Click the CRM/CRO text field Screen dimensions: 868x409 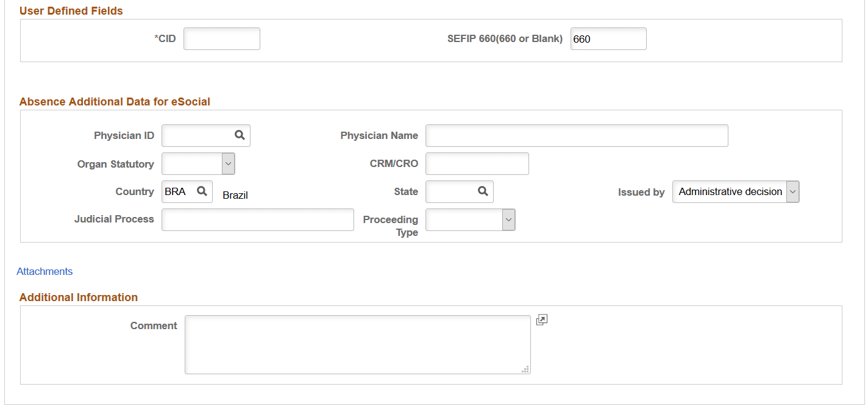pos(477,164)
